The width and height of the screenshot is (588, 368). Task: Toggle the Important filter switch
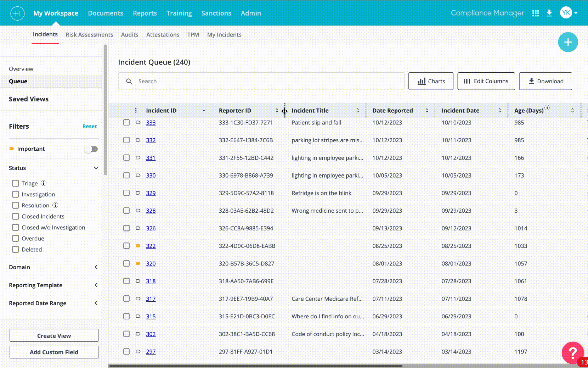point(91,149)
